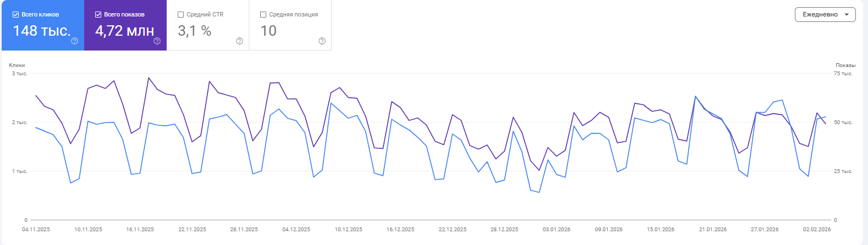The width and height of the screenshot is (868, 245).
Task: Click the 04.11.2025 date on the axis
Action: tap(36, 230)
